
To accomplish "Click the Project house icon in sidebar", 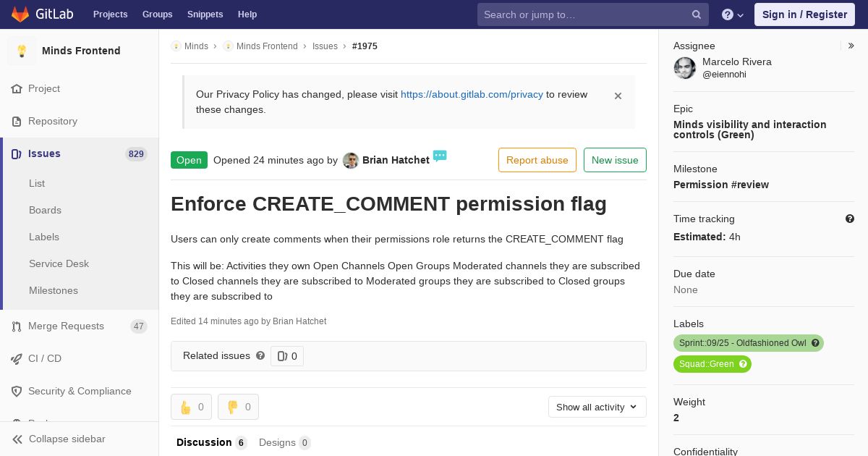I will [x=17, y=89].
